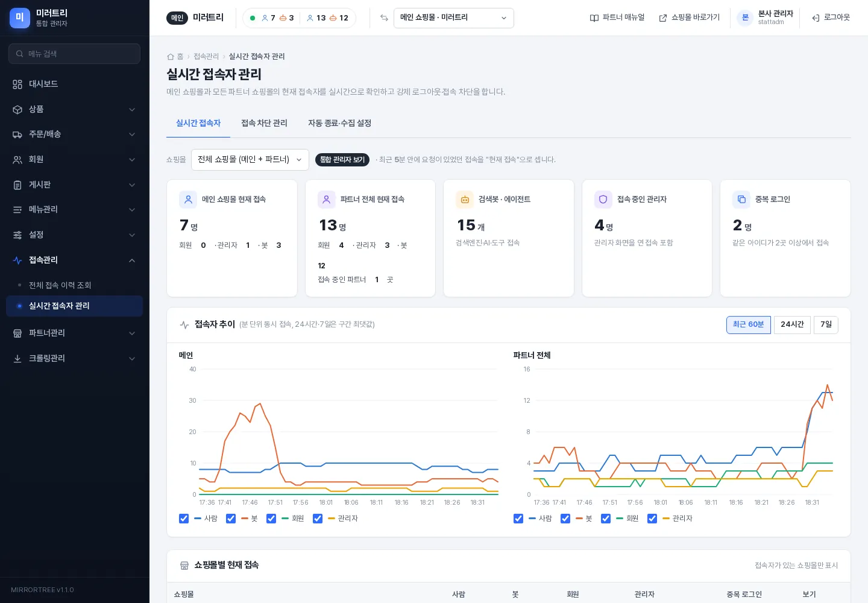
Task: Click the 상품 box icon
Action: (x=17, y=110)
